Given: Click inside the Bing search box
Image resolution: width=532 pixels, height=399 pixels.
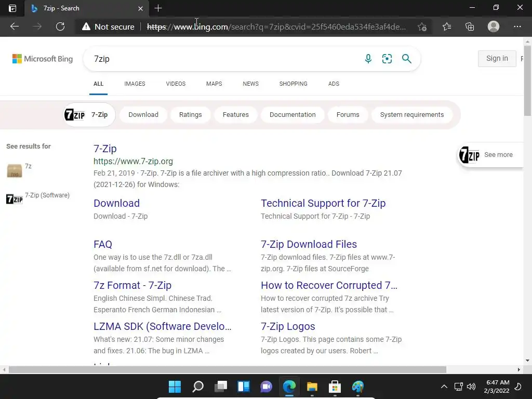Looking at the screenshot, I should [x=224, y=59].
